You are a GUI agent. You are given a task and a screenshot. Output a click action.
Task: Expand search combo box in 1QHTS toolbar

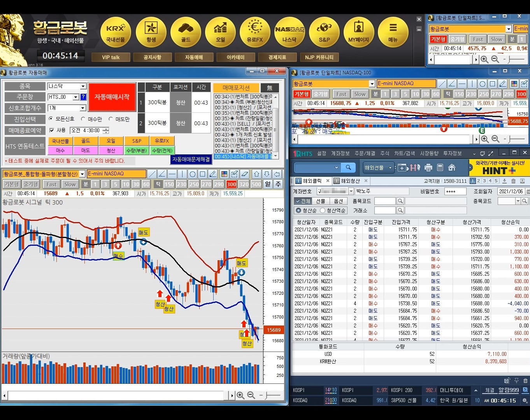point(337,168)
